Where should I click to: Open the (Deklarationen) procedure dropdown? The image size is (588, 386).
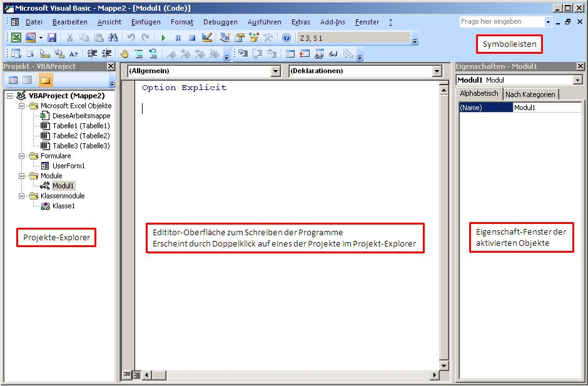437,71
